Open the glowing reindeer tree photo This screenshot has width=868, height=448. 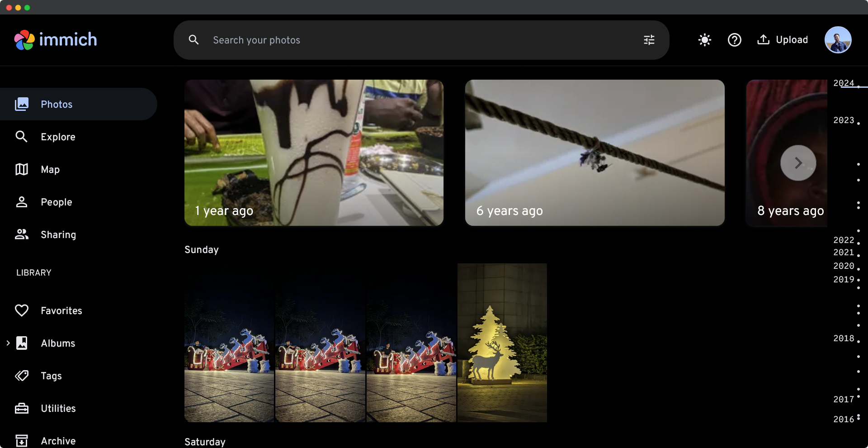click(x=502, y=343)
